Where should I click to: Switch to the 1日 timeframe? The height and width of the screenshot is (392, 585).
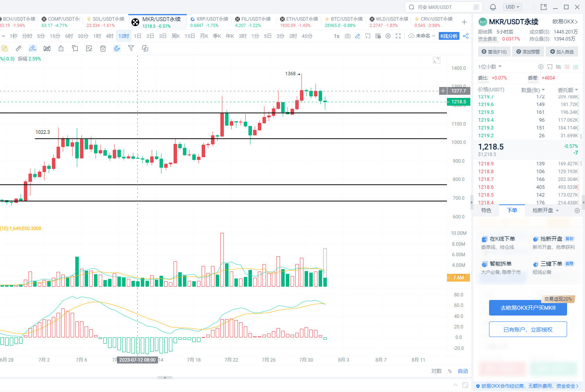pyautogui.click(x=138, y=36)
